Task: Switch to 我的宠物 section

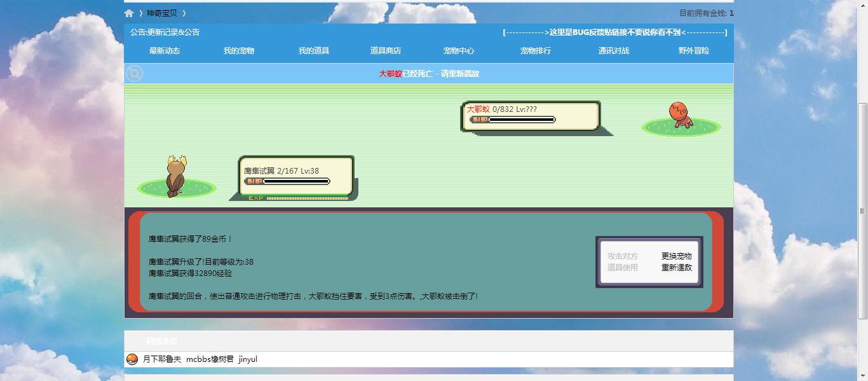Action: point(239,51)
